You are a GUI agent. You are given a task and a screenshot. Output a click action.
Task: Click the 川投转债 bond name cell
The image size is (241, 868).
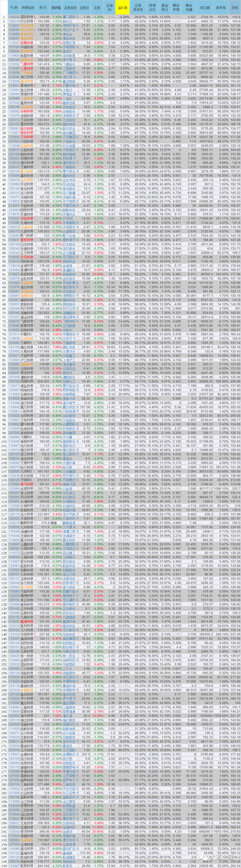click(x=28, y=411)
